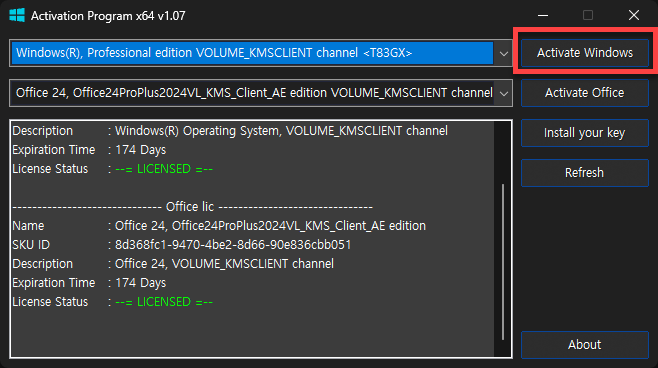Close the Activation Program window

(x=634, y=16)
